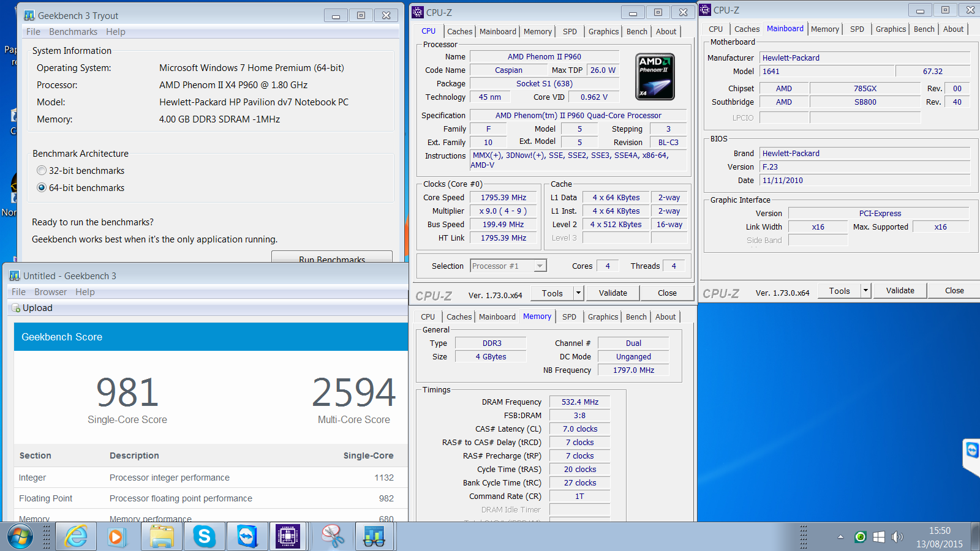Open Graphics tab in right CPU-Z window
Viewport: 980px width, 551px height.
pos(891,29)
